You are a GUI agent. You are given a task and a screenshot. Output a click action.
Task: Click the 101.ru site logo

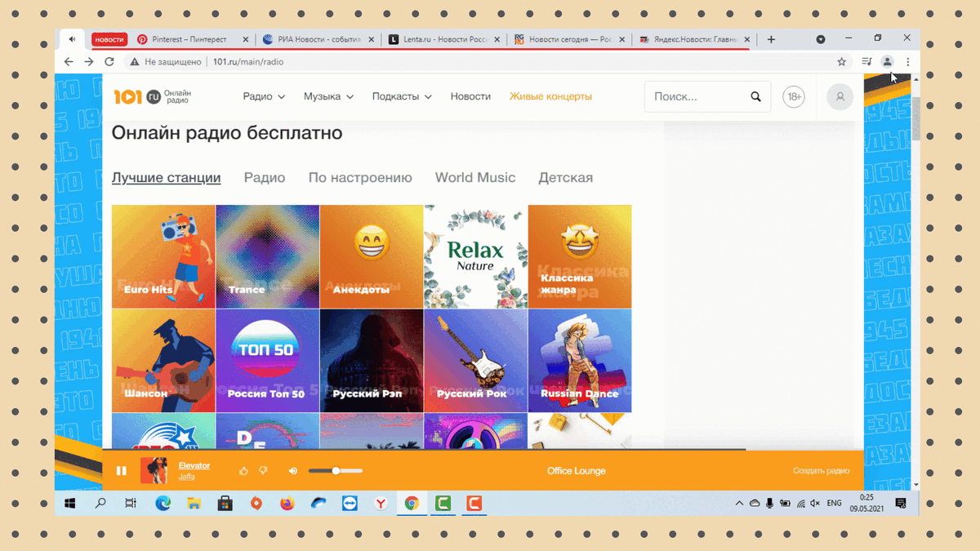[x=152, y=96]
